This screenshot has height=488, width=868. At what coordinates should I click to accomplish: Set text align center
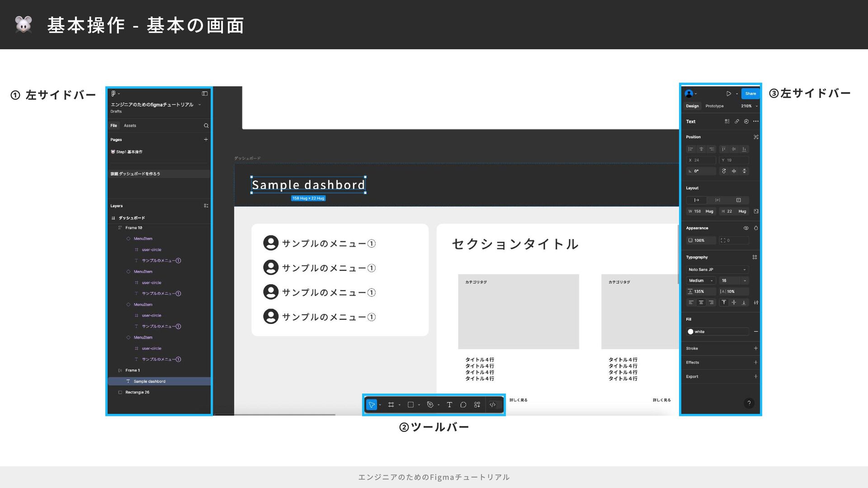pyautogui.click(x=701, y=303)
